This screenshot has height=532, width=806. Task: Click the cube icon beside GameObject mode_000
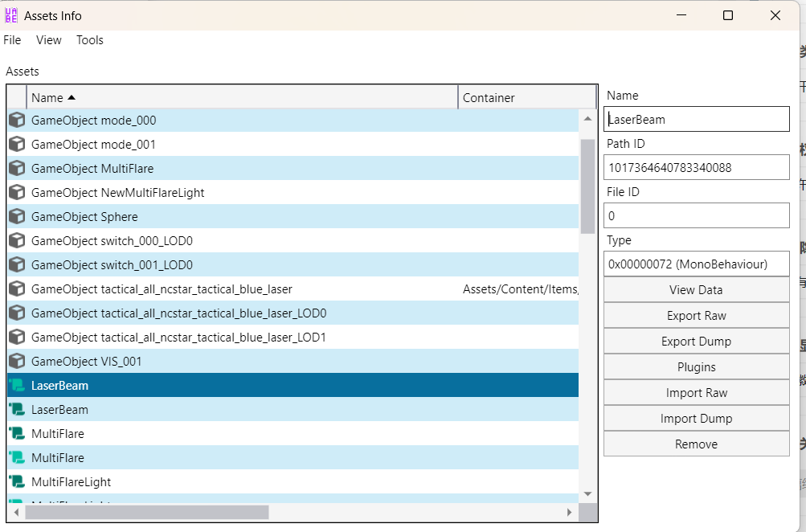pyautogui.click(x=16, y=121)
